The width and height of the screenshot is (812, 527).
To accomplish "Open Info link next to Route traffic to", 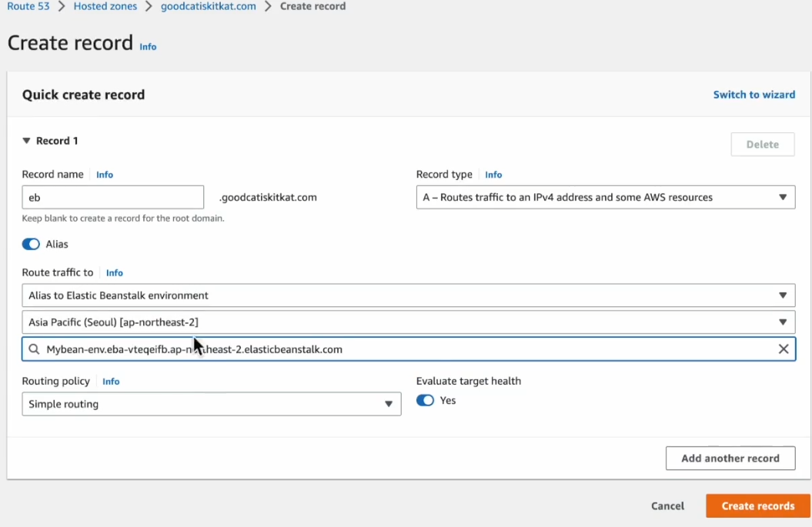I will click(115, 273).
